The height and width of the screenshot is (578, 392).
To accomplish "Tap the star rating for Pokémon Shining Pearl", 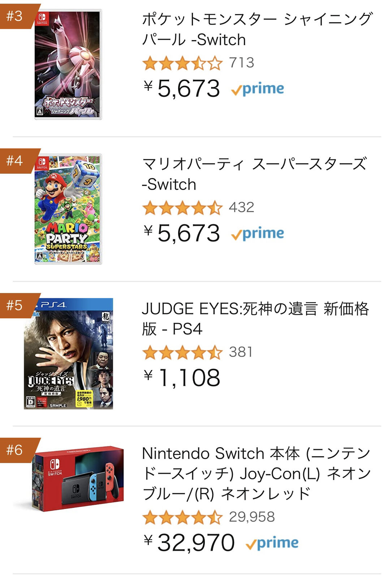I will pyautogui.click(x=182, y=63).
